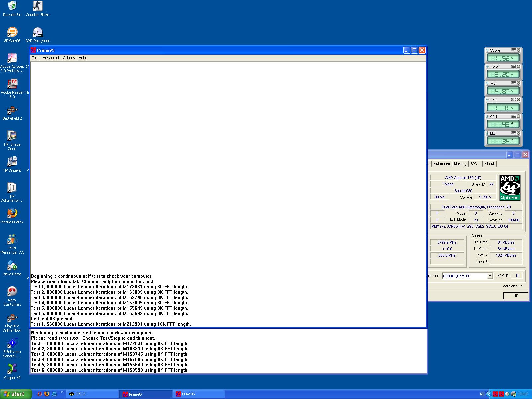
Task: Open the Help menu in Prime95
Action: click(x=82, y=58)
